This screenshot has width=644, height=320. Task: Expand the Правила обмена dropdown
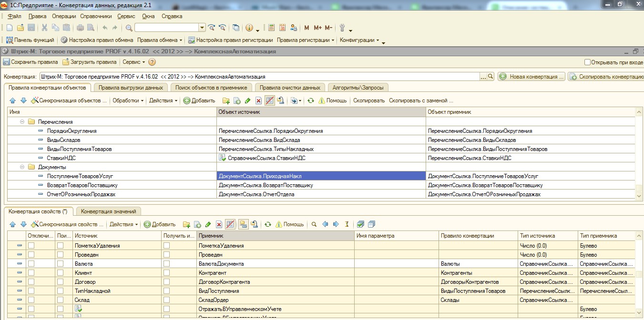[160, 40]
